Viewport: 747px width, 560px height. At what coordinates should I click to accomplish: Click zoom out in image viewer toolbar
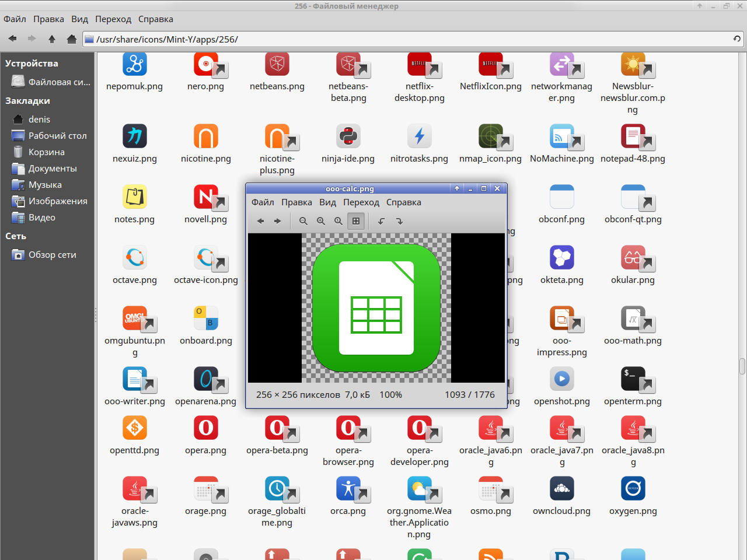click(303, 221)
